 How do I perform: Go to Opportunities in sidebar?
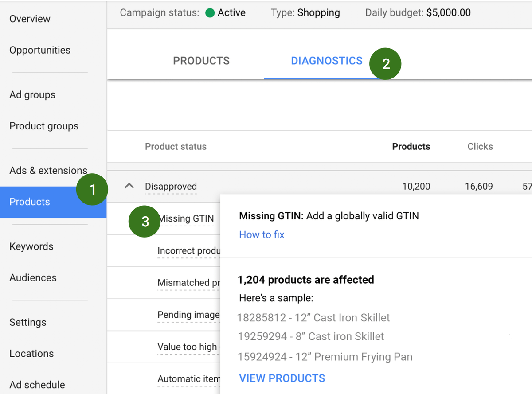pyautogui.click(x=40, y=50)
